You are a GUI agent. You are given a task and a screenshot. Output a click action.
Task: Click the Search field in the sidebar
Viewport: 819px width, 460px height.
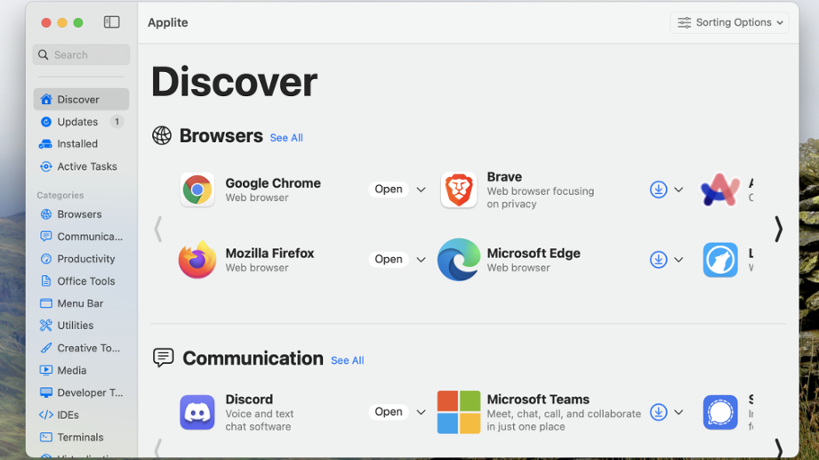pyautogui.click(x=82, y=55)
